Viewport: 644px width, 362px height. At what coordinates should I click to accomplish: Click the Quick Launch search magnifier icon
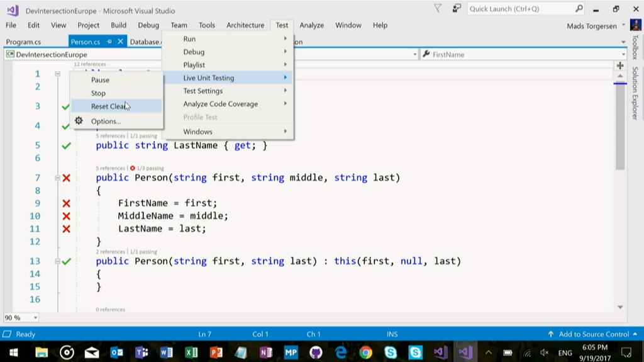pyautogui.click(x=579, y=8)
